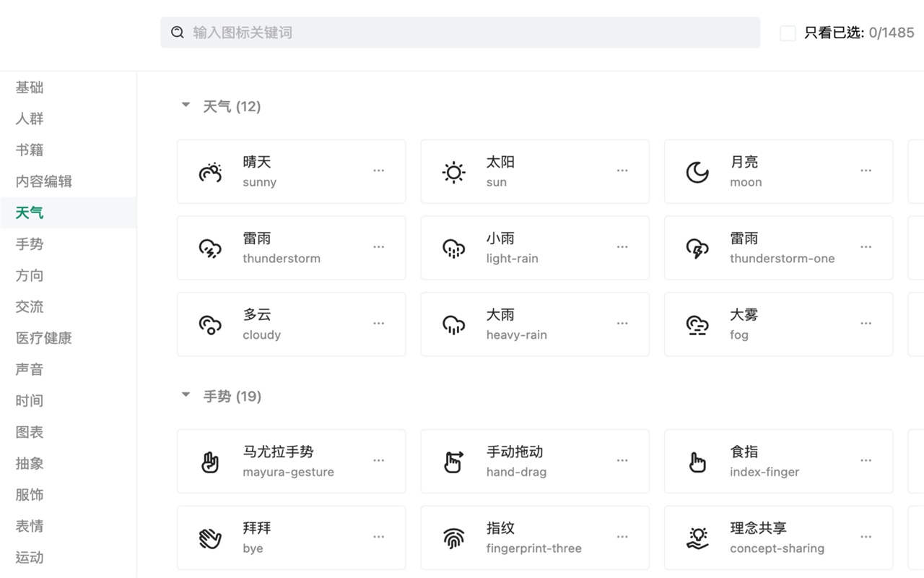
Task: Choose the fog icon
Action: tap(697, 325)
